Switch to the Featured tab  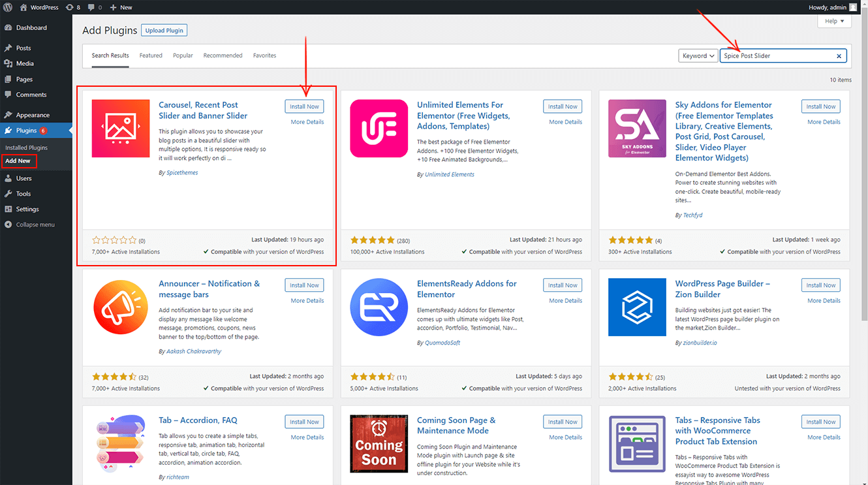tap(151, 55)
